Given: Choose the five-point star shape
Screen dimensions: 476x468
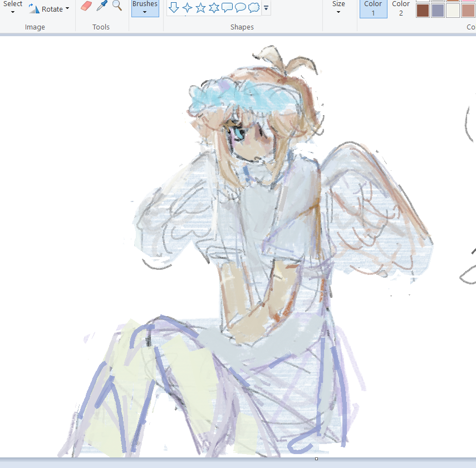Looking at the screenshot, I should pos(200,8).
